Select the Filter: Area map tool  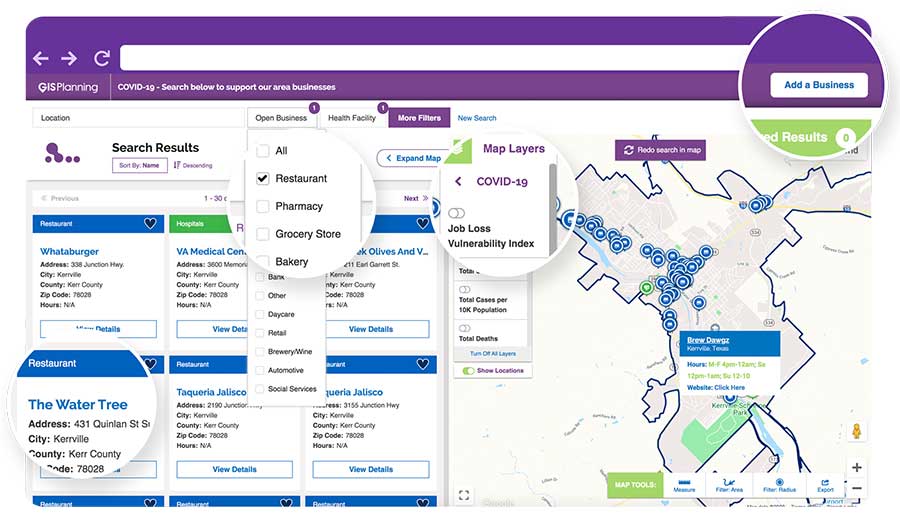tap(729, 485)
